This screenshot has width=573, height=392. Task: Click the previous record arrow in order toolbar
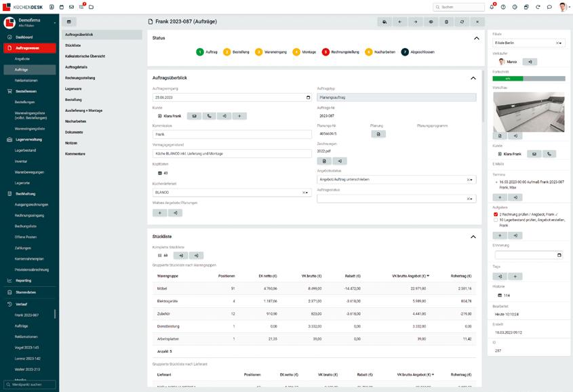(400, 22)
